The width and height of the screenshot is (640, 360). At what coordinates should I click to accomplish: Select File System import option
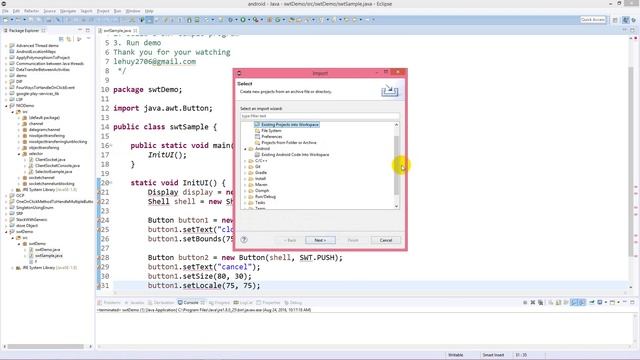pos(271,131)
